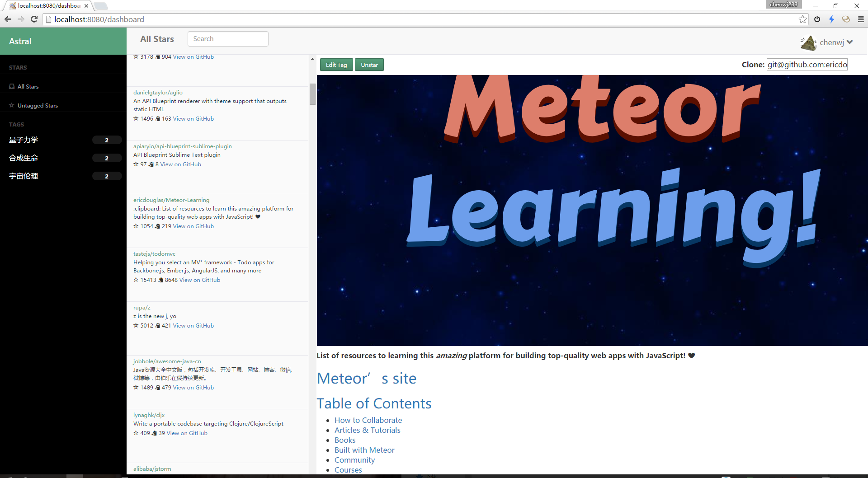This screenshot has width=868, height=478.
Task: Click the Unstar button
Action: tap(369, 65)
